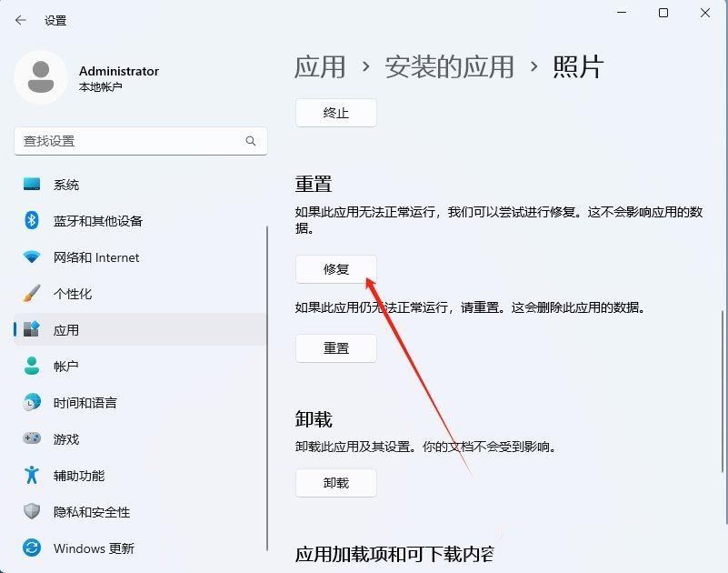Open 隐私和安全性 settings
Image resolution: width=728 pixels, height=573 pixels.
click(x=139, y=512)
